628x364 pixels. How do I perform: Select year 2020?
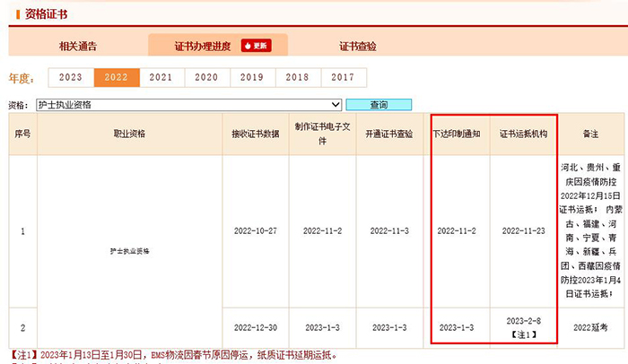click(207, 77)
